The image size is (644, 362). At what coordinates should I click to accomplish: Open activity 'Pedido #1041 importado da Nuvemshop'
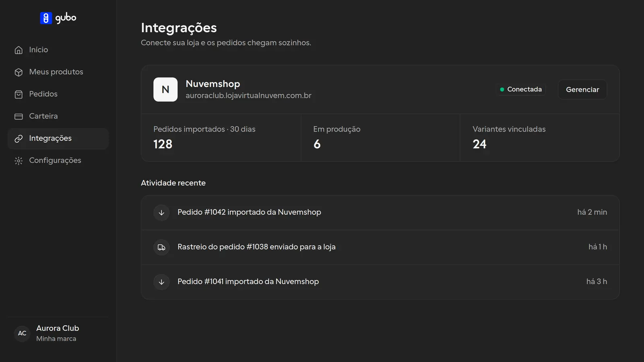click(380, 282)
